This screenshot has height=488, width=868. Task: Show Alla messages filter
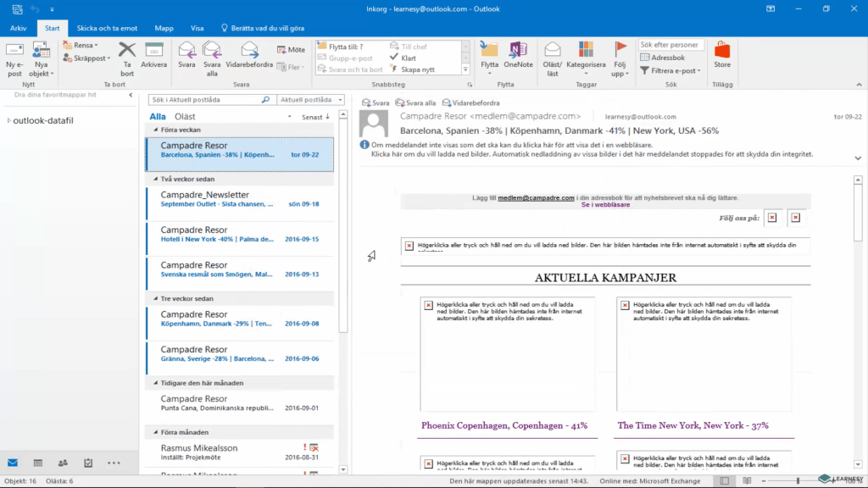(158, 117)
